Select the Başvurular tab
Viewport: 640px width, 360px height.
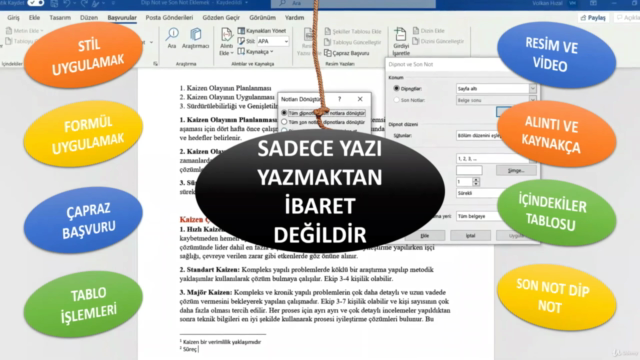pos(122,18)
